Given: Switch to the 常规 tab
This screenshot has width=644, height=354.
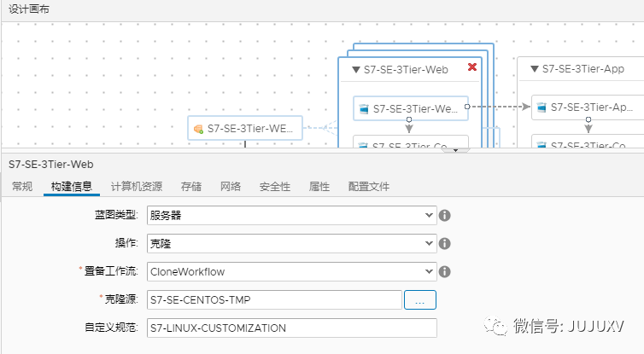Looking at the screenshot, I should tap(22, 186).
